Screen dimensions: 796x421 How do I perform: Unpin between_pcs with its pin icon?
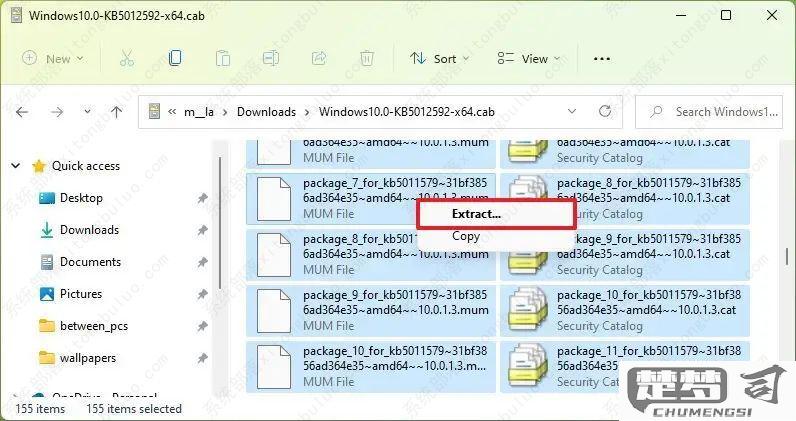coord(202,326)
